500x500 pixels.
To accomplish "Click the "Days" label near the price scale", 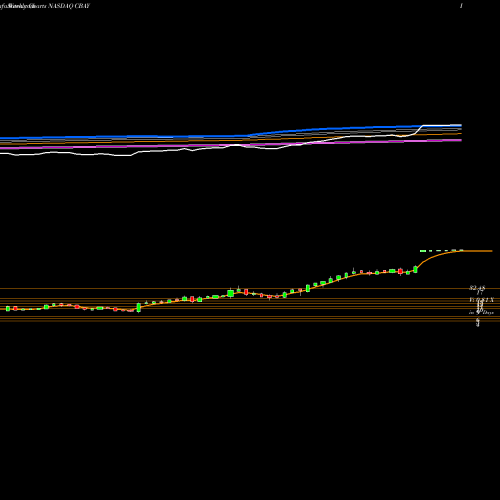I will pos(488,313).
